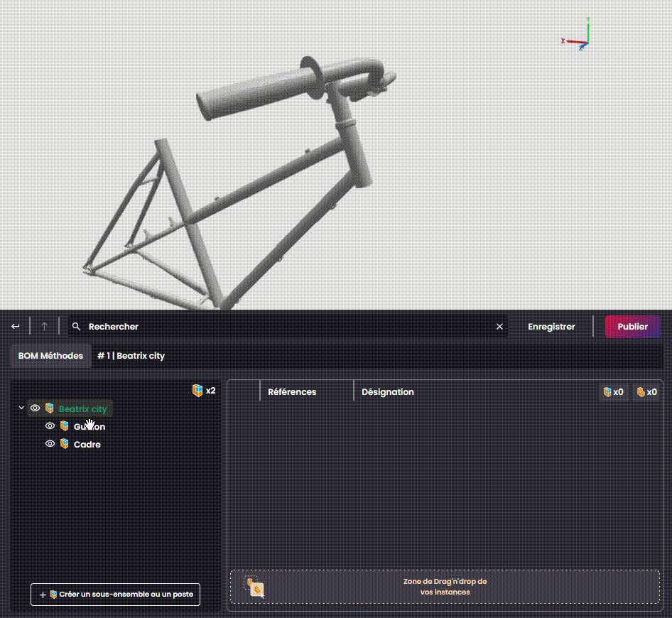
Task: Click the Publier button
Action: click(632, 327)
